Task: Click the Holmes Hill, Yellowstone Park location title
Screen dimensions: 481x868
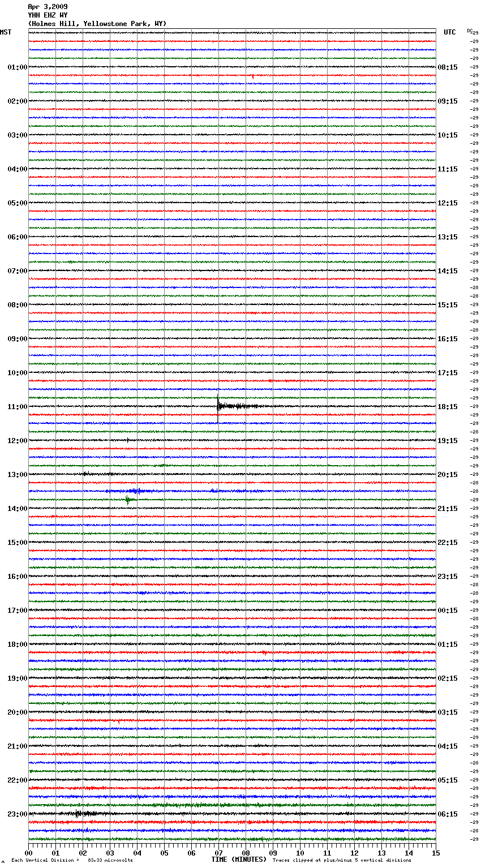Action: pyautogui.click(x=97, y=24)
